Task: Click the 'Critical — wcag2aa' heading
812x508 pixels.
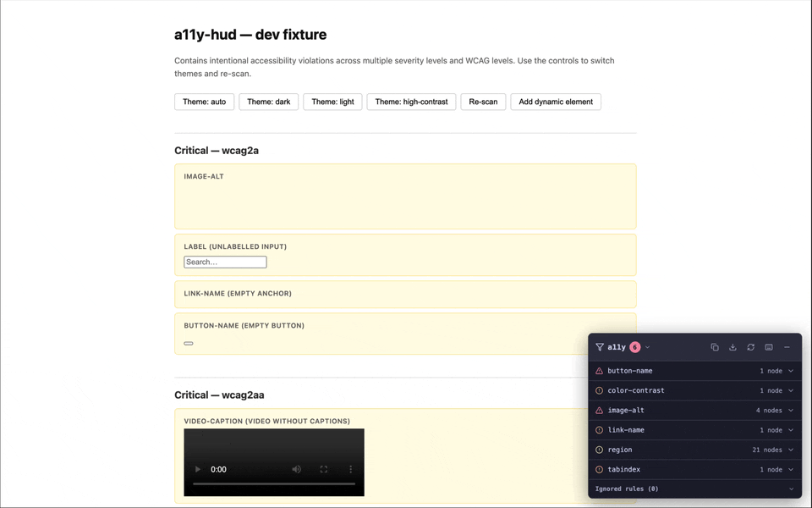Action: tap(219, 395)
